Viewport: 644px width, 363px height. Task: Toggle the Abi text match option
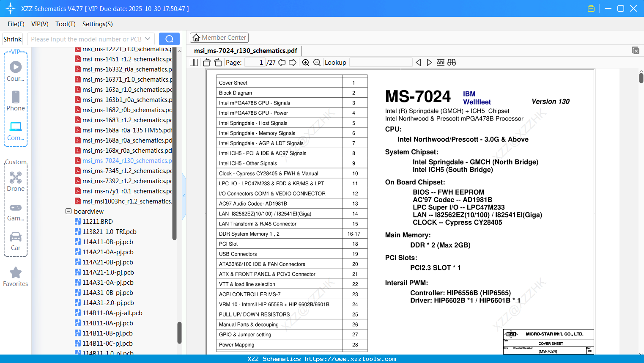coord(440,63)
